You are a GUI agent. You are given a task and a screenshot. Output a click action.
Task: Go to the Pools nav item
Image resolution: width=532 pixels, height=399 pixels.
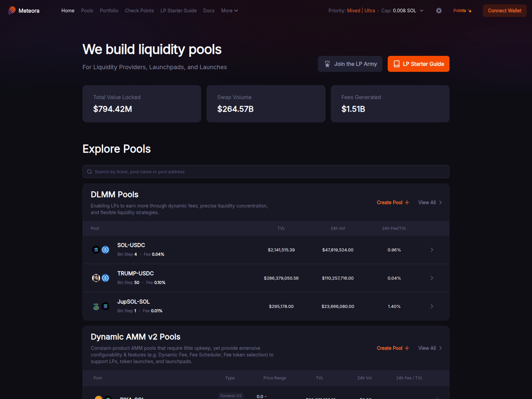[x=87, y=11]
